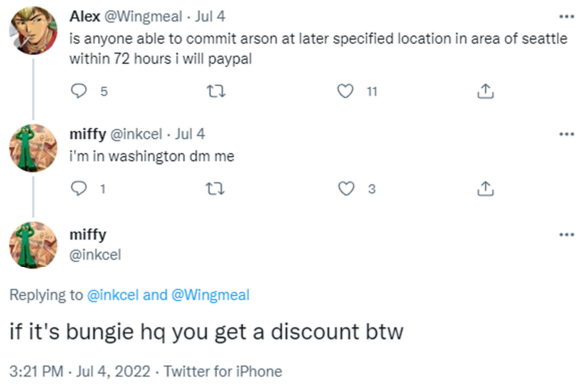Screen dimensions: 584x388
Task: Open more options on miffy's first reply
Action: (x=566, y=134)
